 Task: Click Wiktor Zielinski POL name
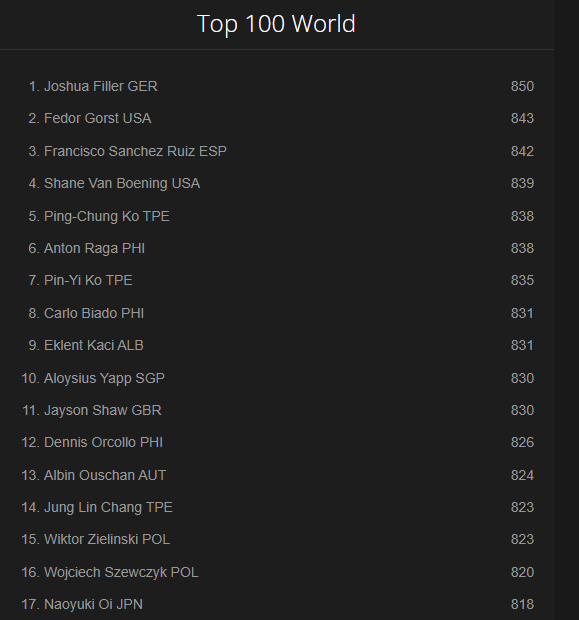tap(107, 539)
